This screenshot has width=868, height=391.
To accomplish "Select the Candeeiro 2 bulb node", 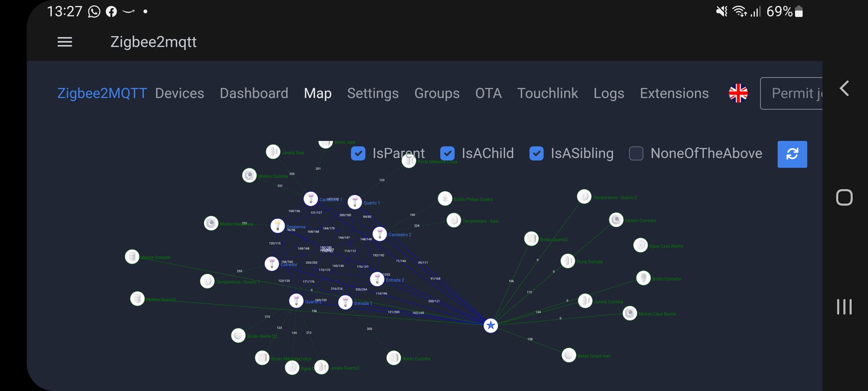I will click(x=380, y=234).
